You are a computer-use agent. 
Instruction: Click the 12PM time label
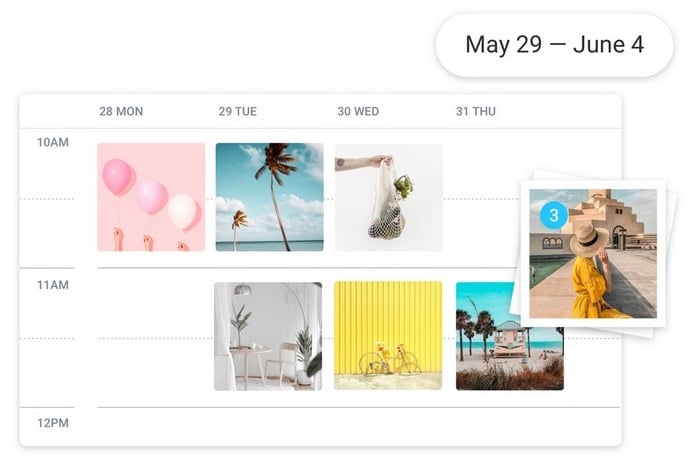[x=53, y=423]
